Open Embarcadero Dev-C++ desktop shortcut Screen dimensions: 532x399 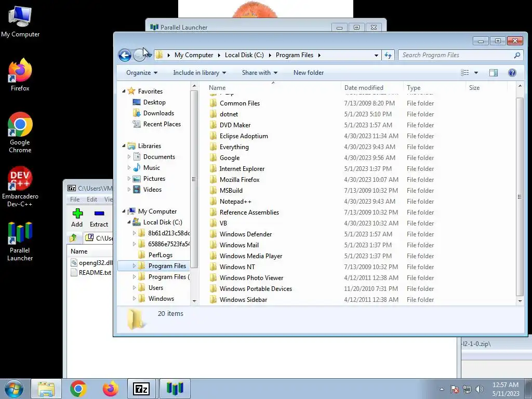pyautogui.click(x=20, y=187)
